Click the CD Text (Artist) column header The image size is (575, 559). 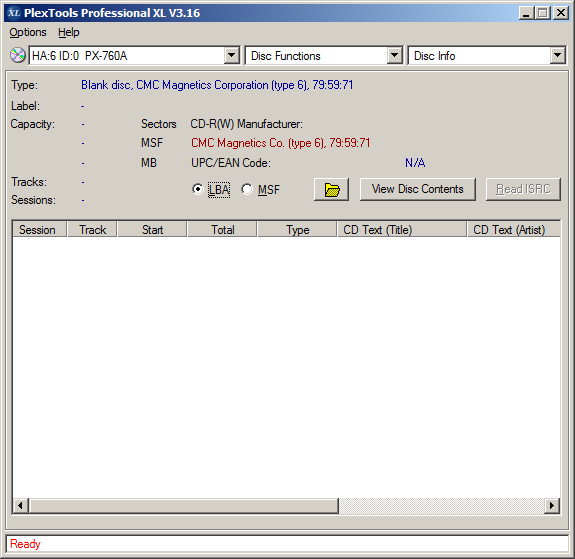(514, 230)
